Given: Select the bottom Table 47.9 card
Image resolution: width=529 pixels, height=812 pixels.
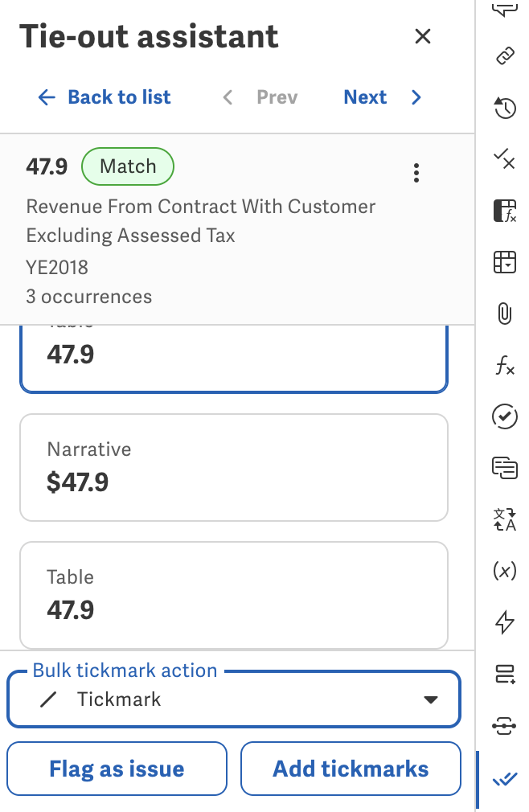Looking at the screenshot, I should coord(233,595).
